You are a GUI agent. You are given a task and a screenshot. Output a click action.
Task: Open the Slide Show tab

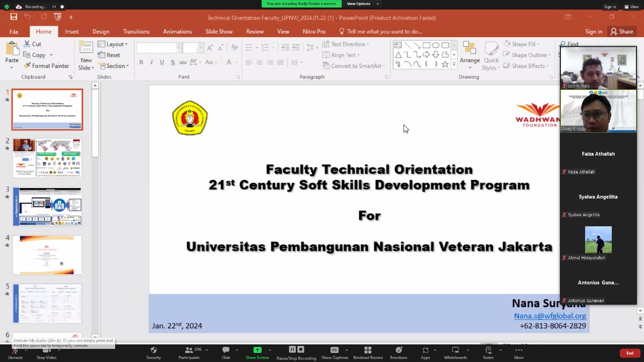click(x=219, y=32)
